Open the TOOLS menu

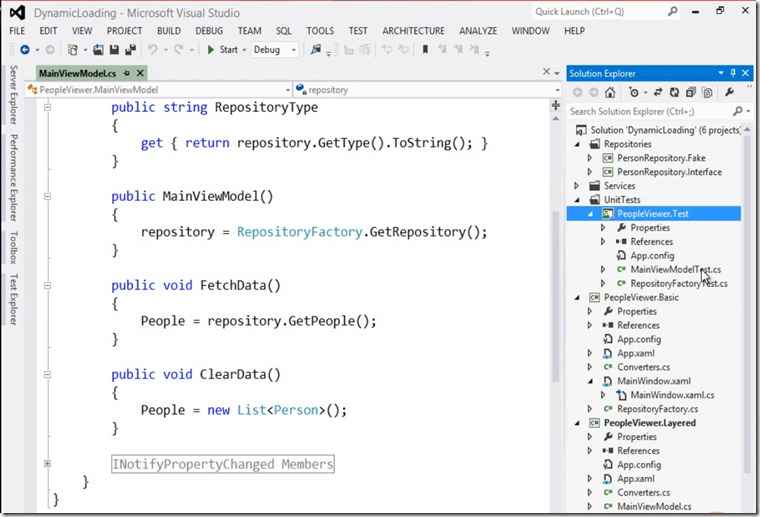coord(320,31)
